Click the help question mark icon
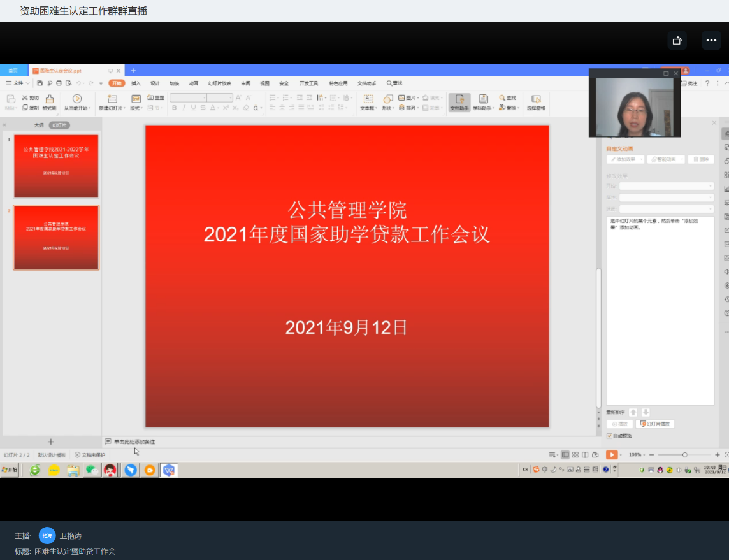The image size is (729, 560). [707, 83]
